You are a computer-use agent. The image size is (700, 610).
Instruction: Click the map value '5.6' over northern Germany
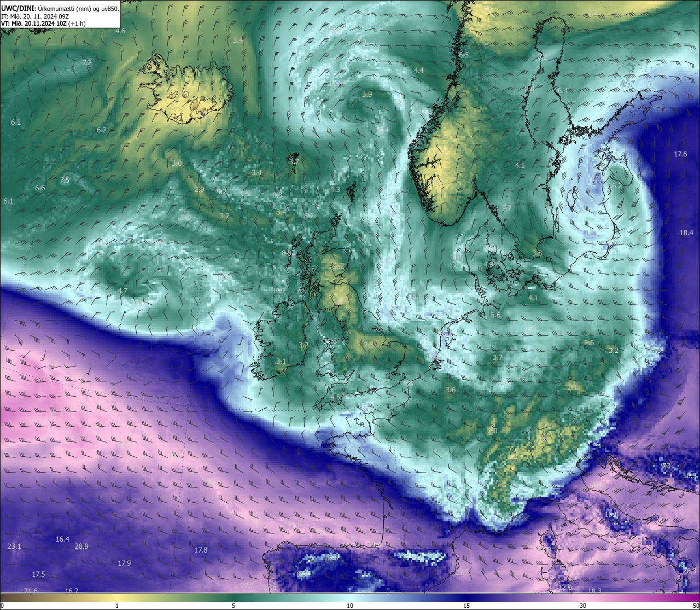click(495, 315)
